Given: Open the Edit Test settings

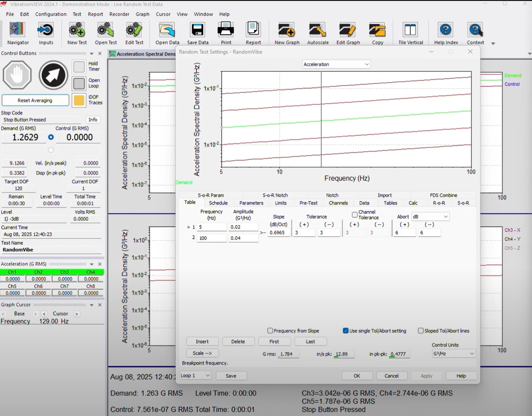Looking at the screenshot, I should click(x=134, y=33).
